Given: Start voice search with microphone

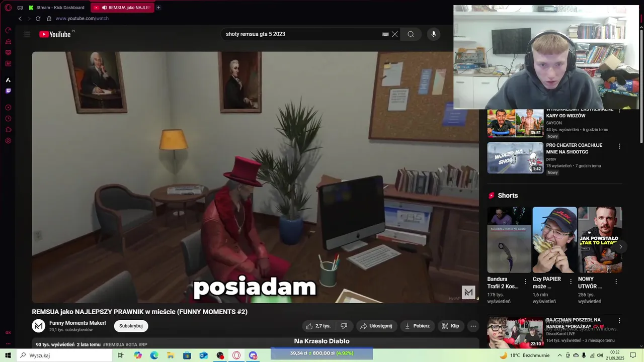Looking at the screenshot, I should point(434,34).
